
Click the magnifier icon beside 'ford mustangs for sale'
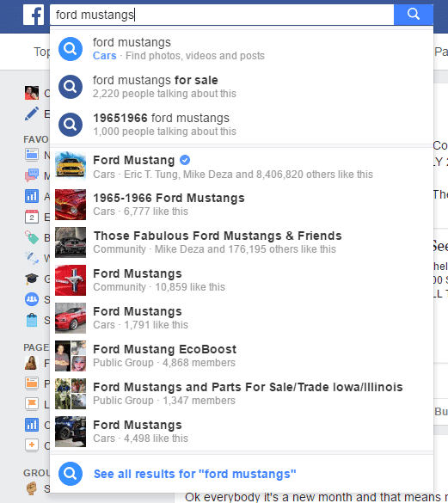(x=71, y=87)
